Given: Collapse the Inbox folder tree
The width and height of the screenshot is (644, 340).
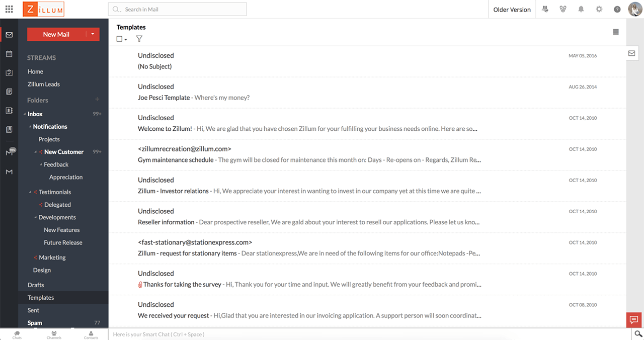Looking at the screenshot, I should 25,114.
